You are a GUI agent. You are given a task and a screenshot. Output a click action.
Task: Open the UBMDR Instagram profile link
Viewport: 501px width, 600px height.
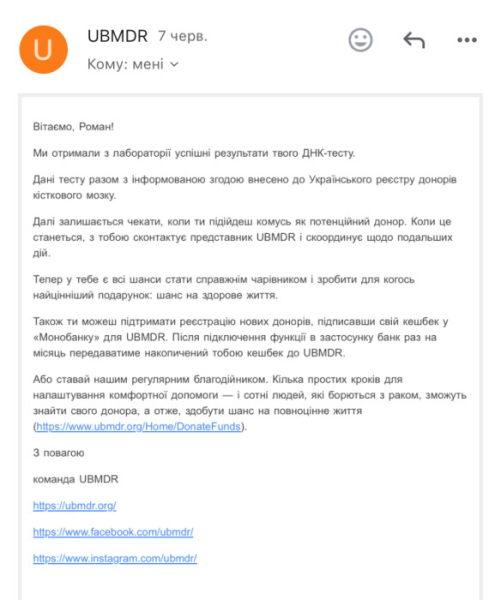115,558
